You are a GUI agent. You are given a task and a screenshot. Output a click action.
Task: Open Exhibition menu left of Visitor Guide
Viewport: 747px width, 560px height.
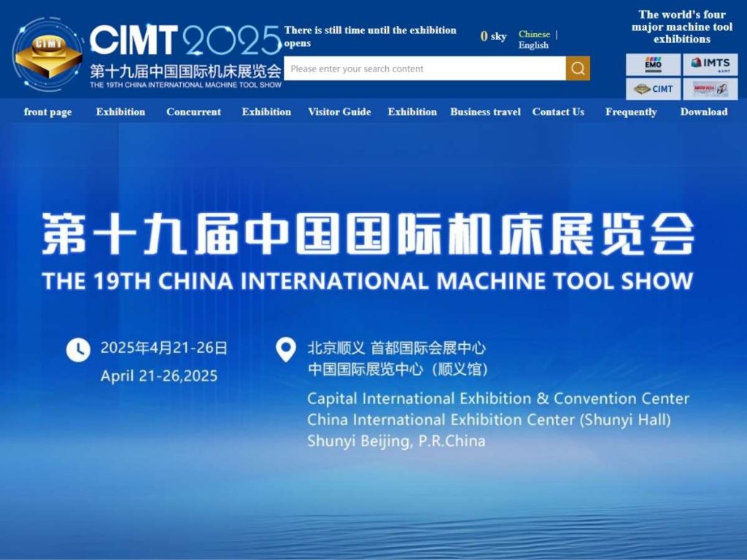click(266, 112)
